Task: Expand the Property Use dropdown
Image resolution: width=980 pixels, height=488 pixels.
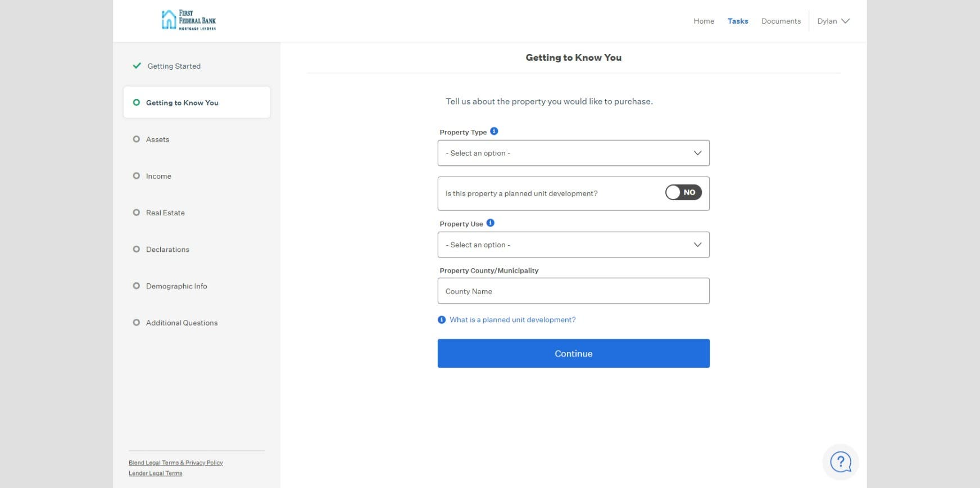Action: pos(573,245)
